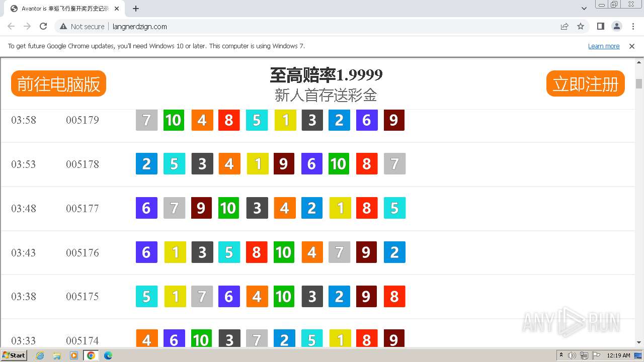Click the browser back arrow

point(11,27)
